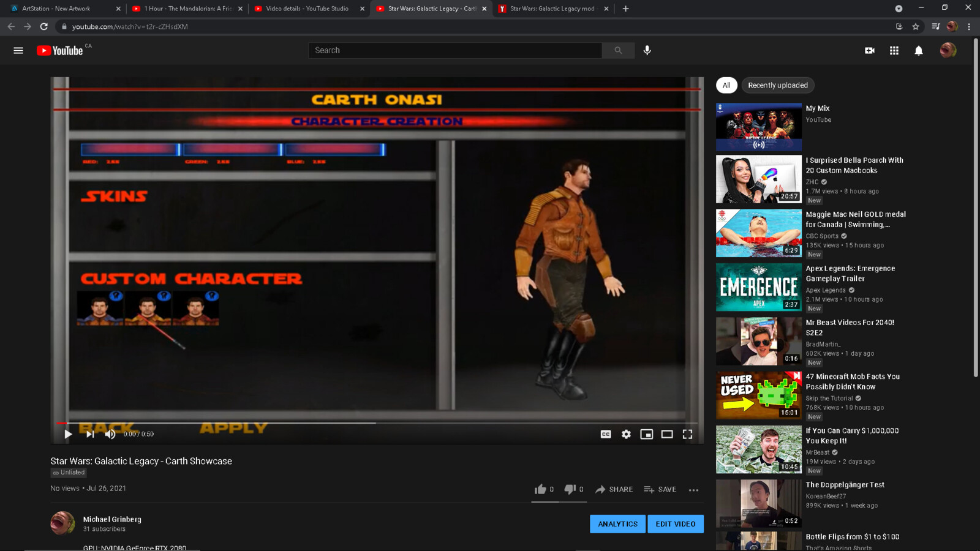980x551 pixels.
Task: Share this video
Action: pos(614,489)
